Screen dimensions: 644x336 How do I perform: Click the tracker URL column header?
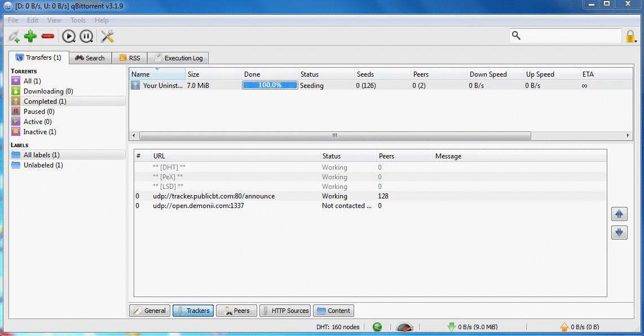click(235, 156)
